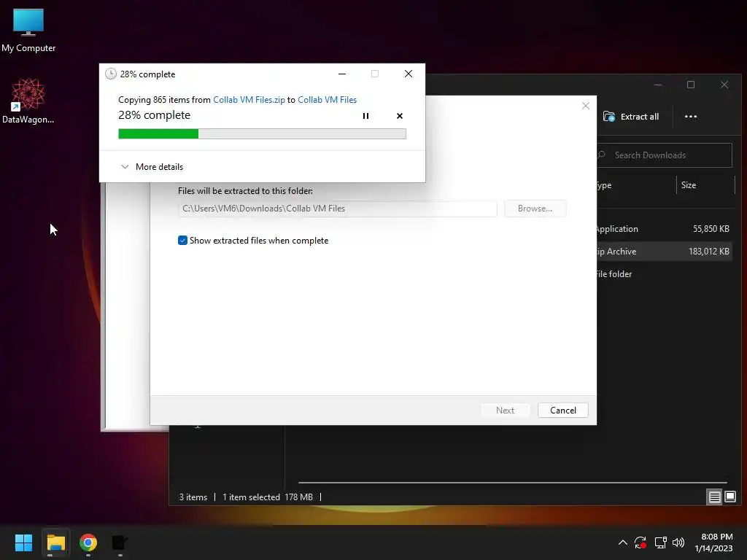Open the volume tray icon

click(678, 542)
